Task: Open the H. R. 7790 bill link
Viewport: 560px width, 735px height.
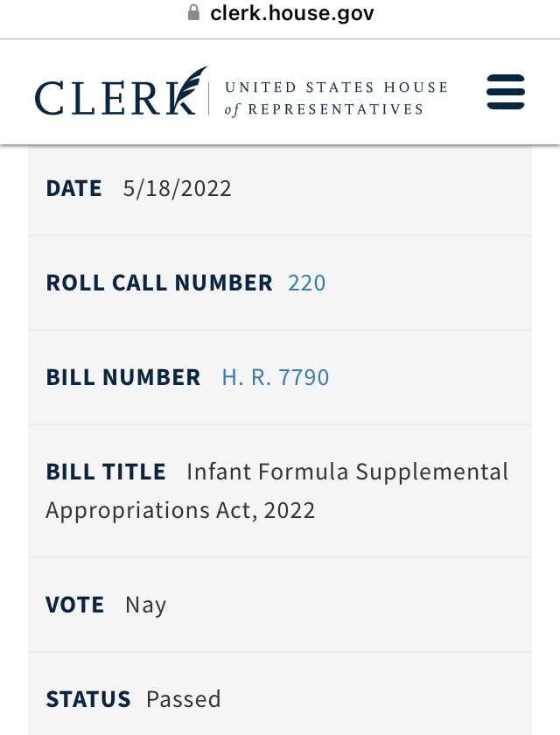Action: pyautogui.click(x=276, y=377)
